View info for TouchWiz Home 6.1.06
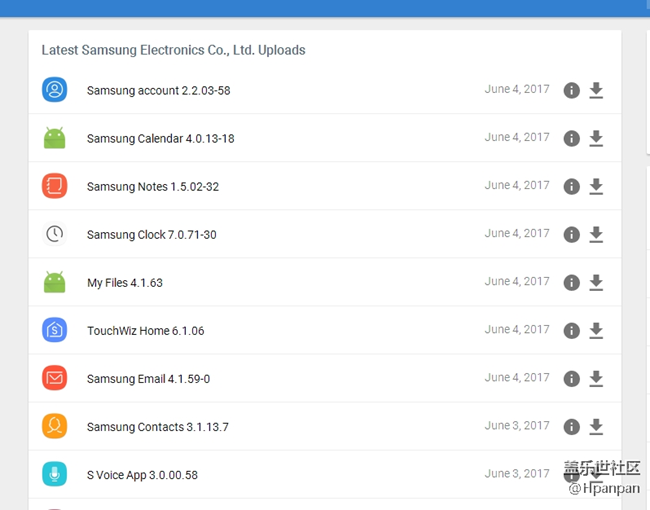Screen dimensions: 650x510 point(571,331)
